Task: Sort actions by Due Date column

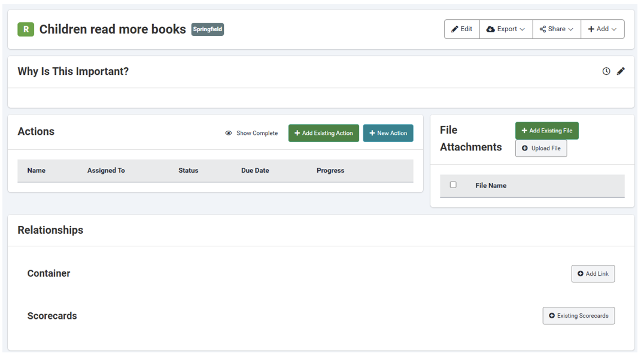Action: pos(255,171)
